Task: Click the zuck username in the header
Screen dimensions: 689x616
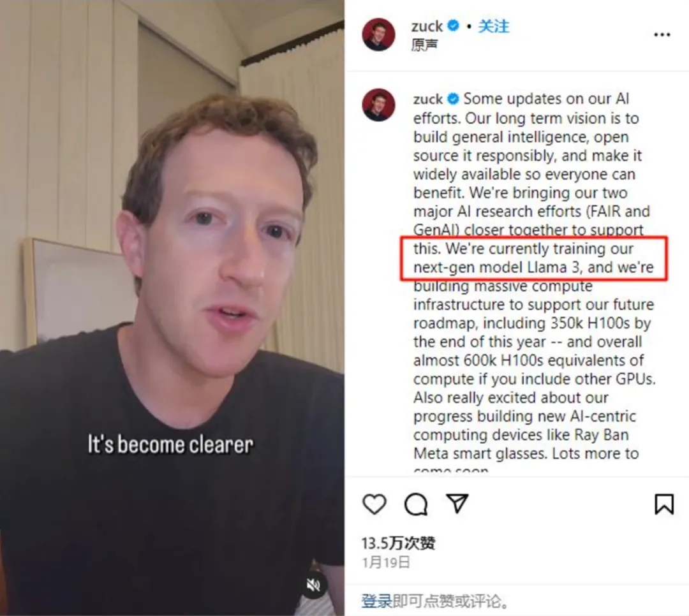Action: click(427, 26)
